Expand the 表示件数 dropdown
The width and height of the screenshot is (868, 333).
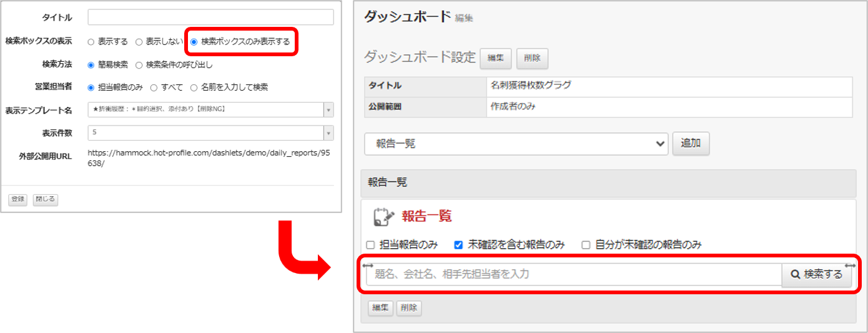328,132
